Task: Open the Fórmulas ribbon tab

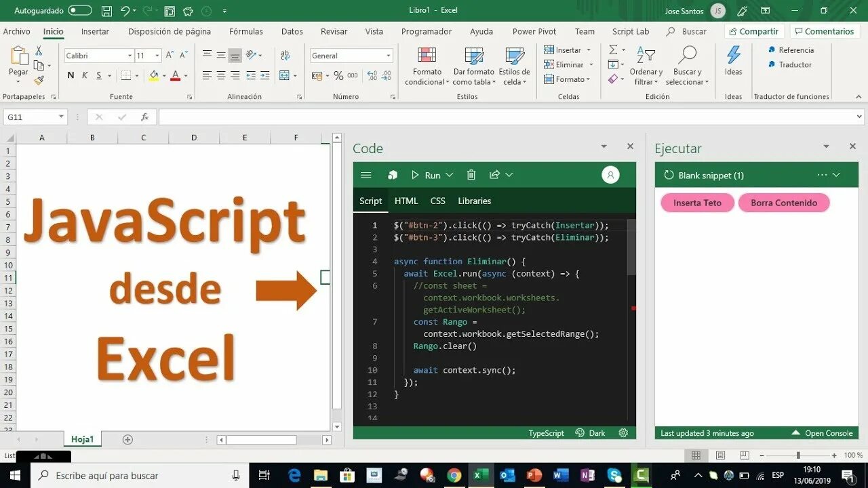Action: [246, 31]
